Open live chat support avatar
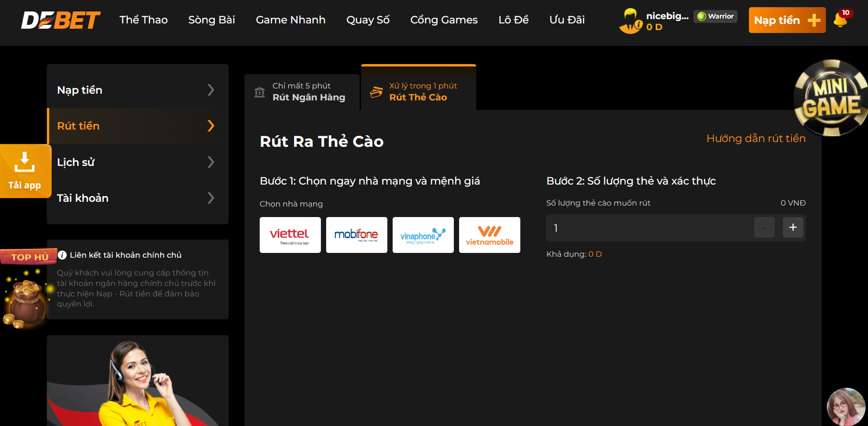Screen dimensions: 868x426 click(846, 406)
